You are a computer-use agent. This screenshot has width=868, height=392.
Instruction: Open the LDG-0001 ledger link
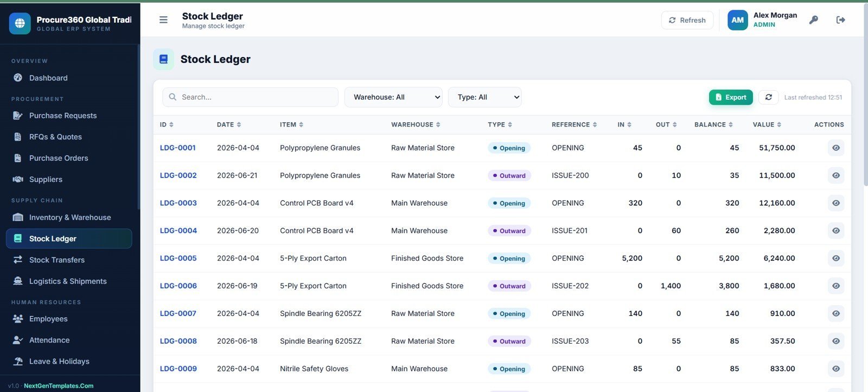pyautogui.click(x=177, y=148)
